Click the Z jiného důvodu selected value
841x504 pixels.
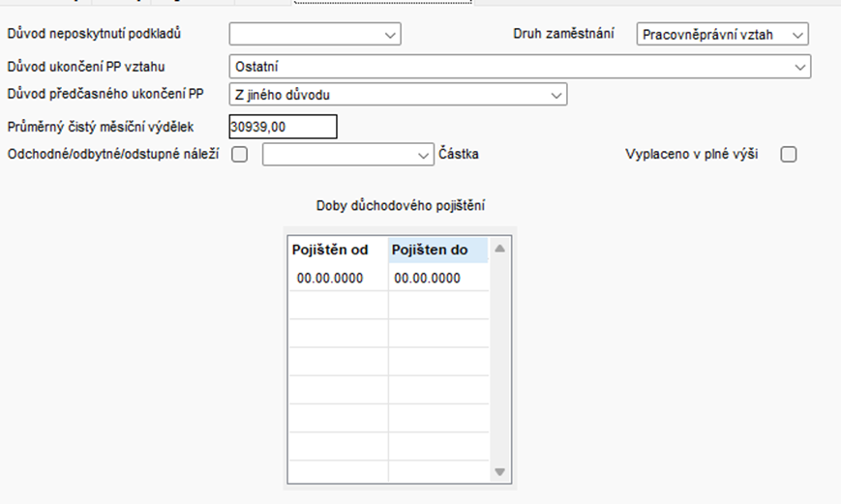(283, 95)
